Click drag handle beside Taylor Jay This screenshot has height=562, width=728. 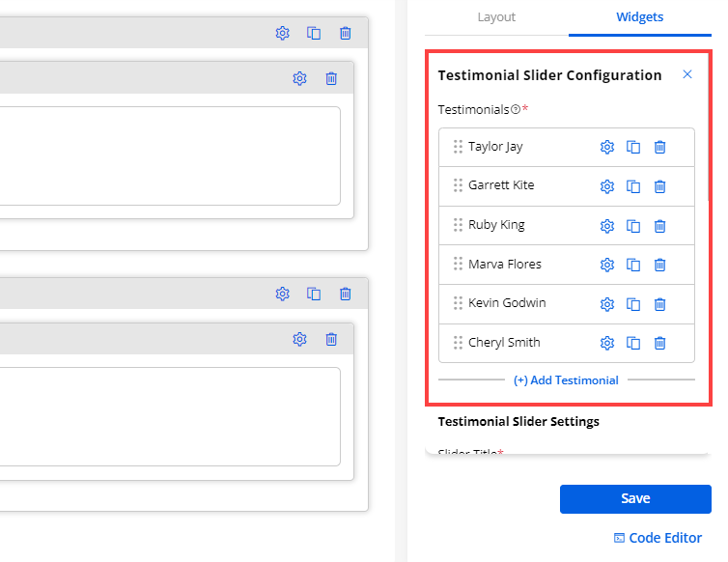click(x=458, y=147)
